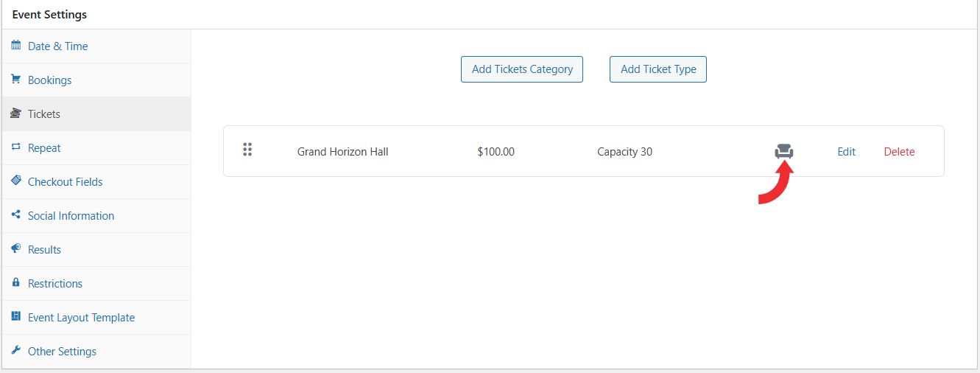Click the ticket icon beside Tickets
This screenshot has height=373, width=980.
pos(16,114)
